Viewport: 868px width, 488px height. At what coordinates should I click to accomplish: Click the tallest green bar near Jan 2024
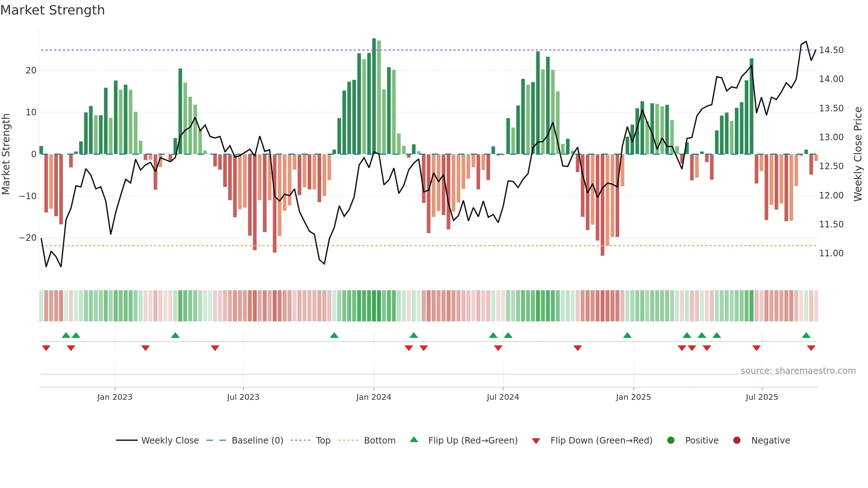374,96
